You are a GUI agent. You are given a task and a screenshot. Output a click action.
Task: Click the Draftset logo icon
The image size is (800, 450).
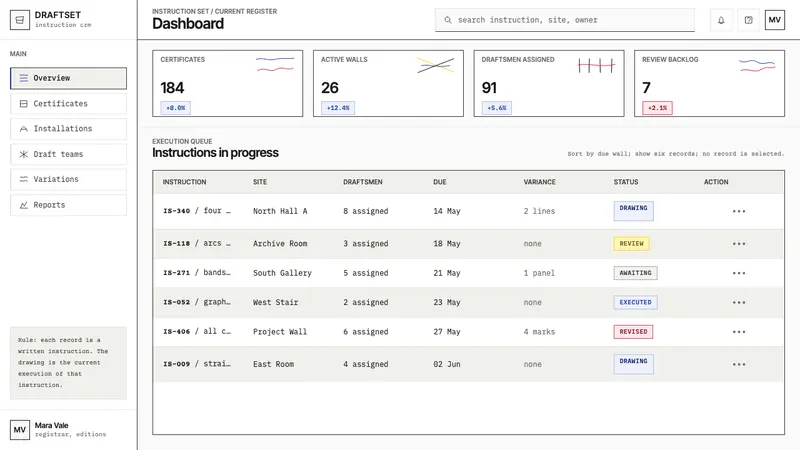pyautogui.click(x=20, y=20)
